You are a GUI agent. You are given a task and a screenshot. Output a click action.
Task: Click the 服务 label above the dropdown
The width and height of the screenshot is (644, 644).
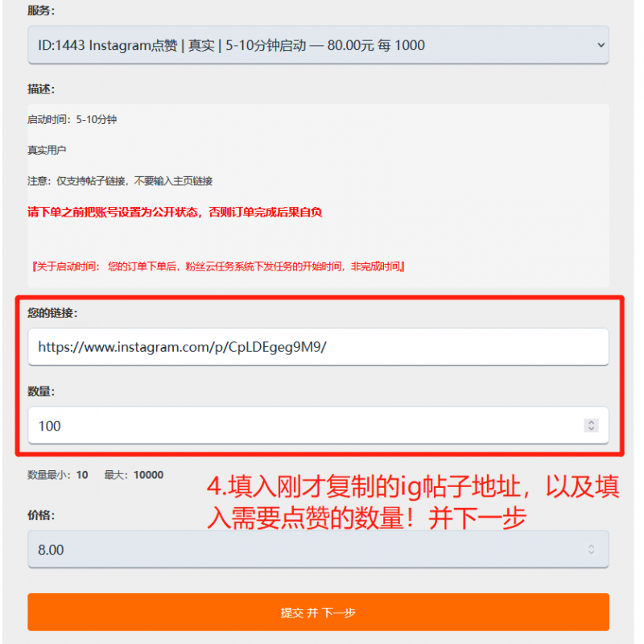pos(41,10)
